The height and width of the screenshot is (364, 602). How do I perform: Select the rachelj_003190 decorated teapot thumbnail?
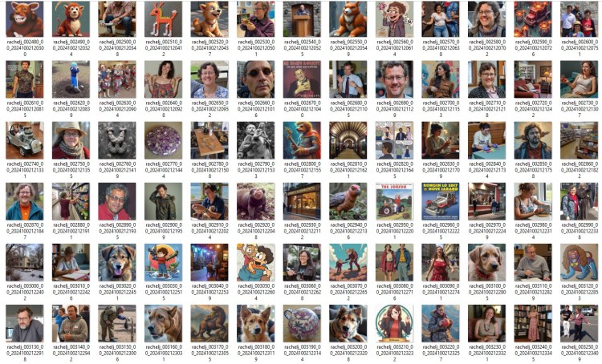302,324
